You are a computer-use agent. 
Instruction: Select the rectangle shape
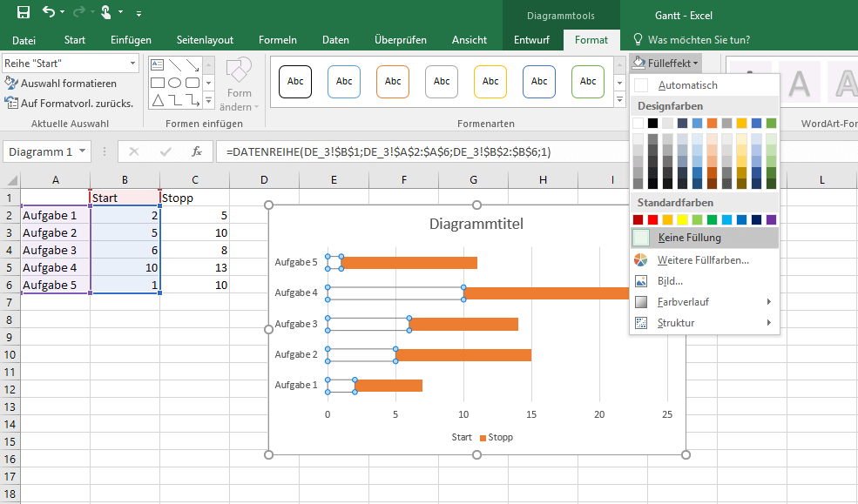point(157,83)
